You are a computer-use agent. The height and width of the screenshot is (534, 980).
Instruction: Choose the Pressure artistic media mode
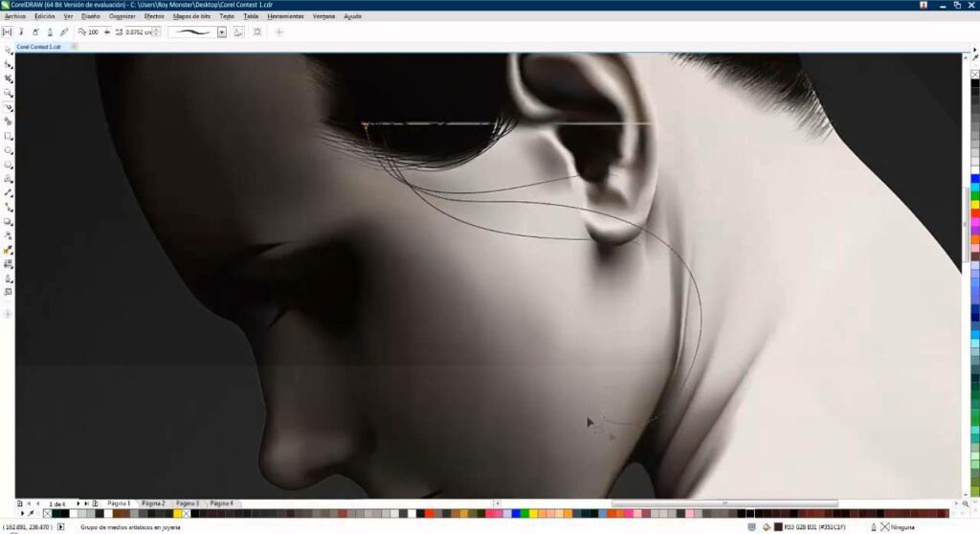[64, 32]
